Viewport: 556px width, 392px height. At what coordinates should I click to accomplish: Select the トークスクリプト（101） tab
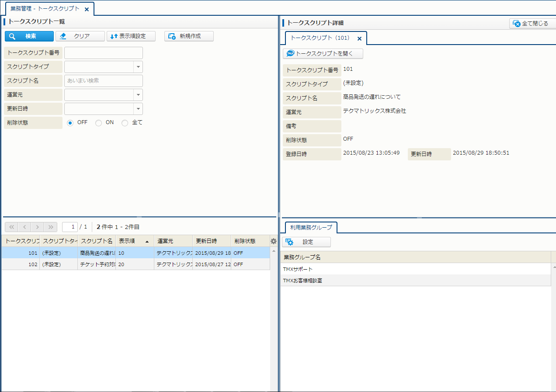coord(320,38)
